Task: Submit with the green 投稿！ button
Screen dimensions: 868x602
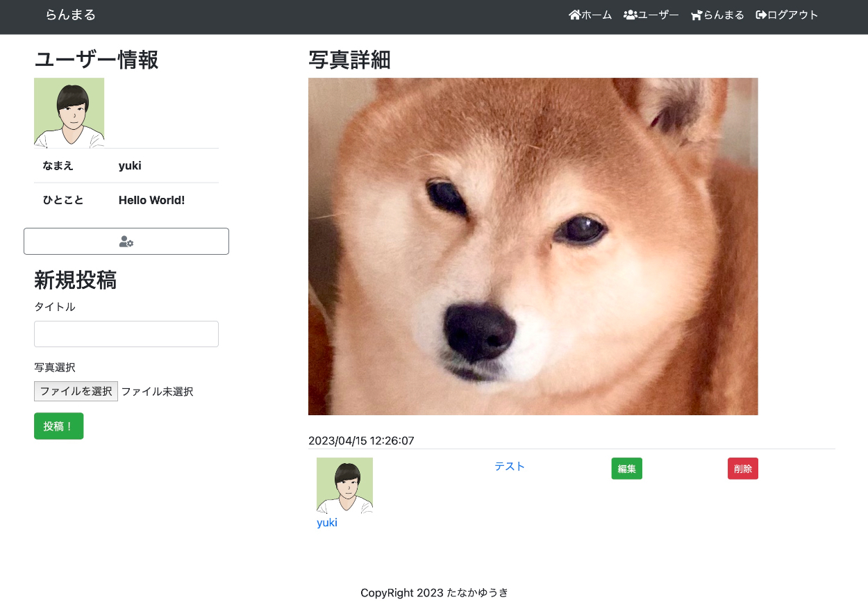Action: pos(58,426)
